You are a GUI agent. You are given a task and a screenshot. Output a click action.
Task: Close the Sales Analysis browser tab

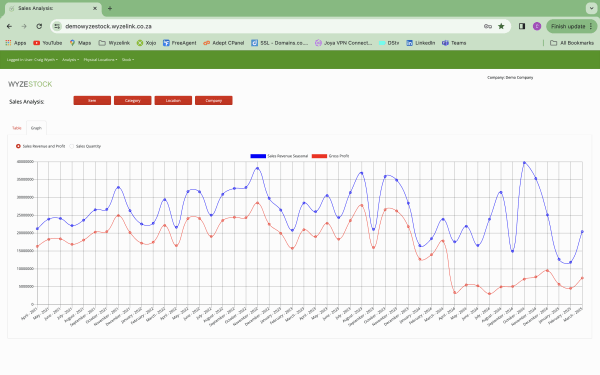(x=95, y=8)
